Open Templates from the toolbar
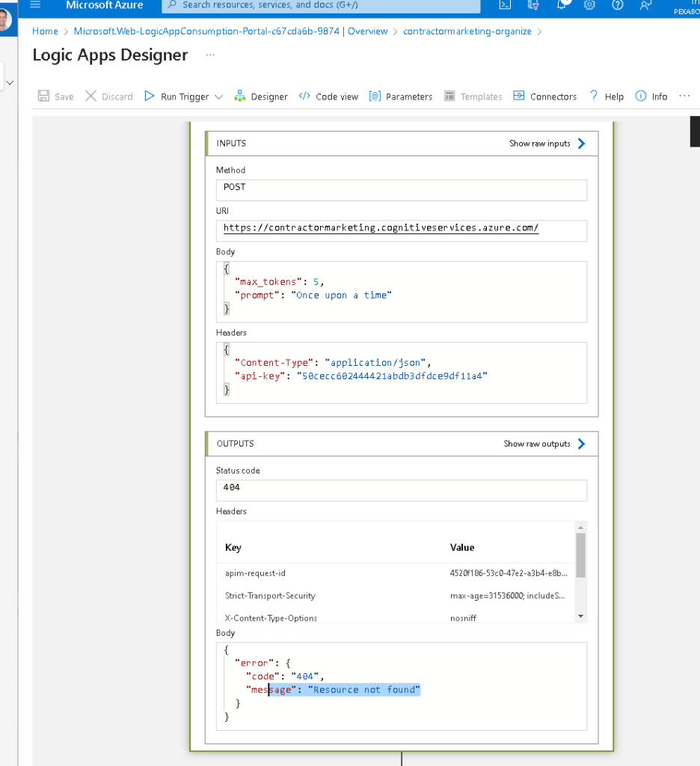This screenshot has width=700, height=766. [x=473, y=96]
